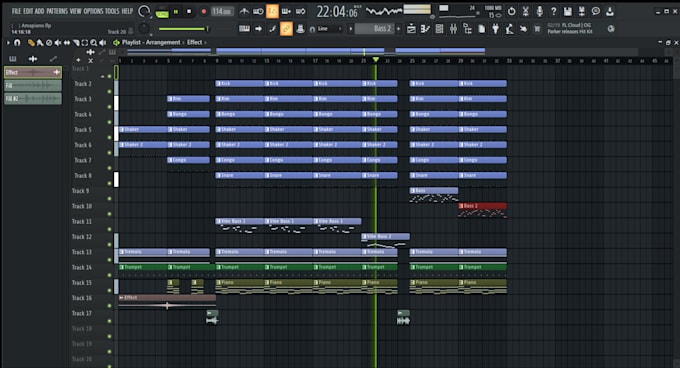Select the Effect item in picker panel
Screen dimensions: 680x368
(33, 72)
